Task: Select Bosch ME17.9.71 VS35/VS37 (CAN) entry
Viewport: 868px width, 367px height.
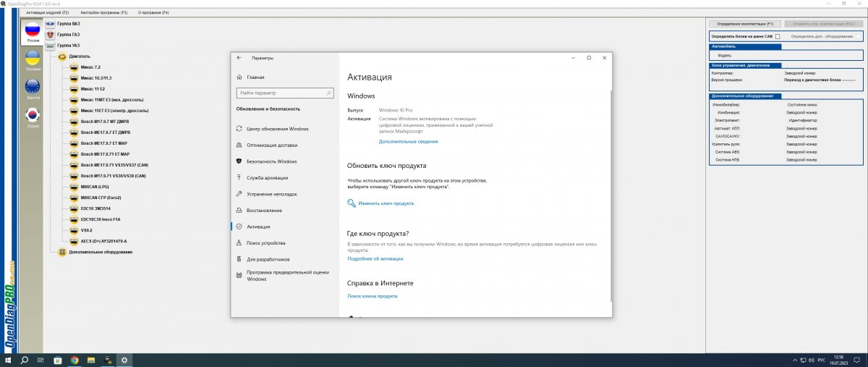Action: click(114, 165)
